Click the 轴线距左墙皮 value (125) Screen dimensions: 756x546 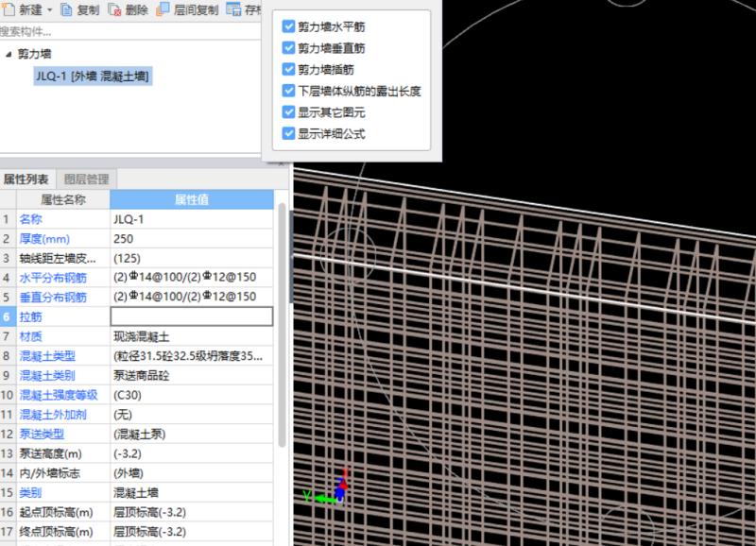(x=192, y=258)
